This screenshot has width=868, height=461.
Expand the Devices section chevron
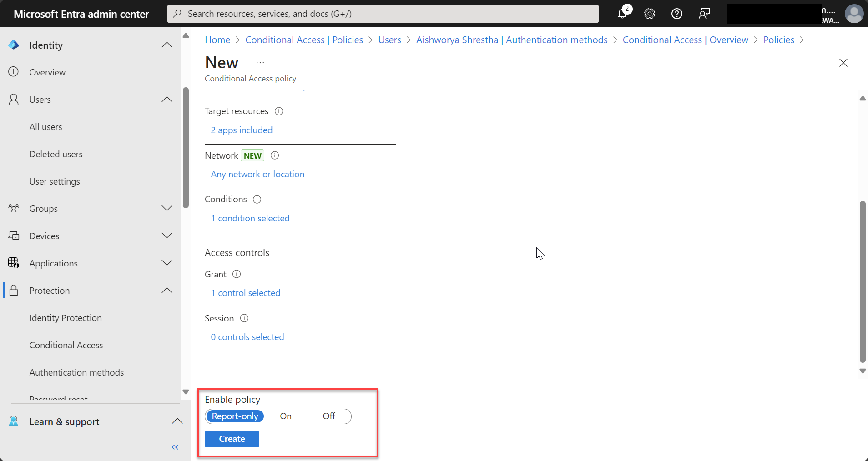coord(167,236)
